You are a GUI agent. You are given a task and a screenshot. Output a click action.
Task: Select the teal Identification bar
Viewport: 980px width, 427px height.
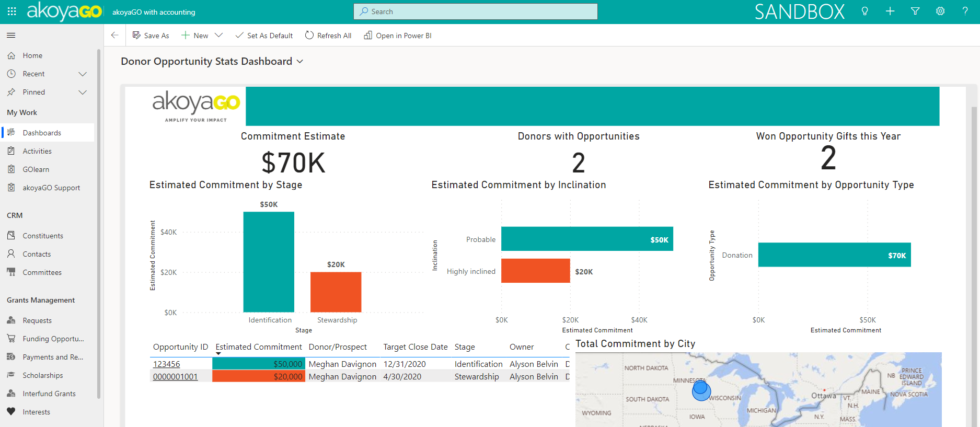tap(269, 262)
